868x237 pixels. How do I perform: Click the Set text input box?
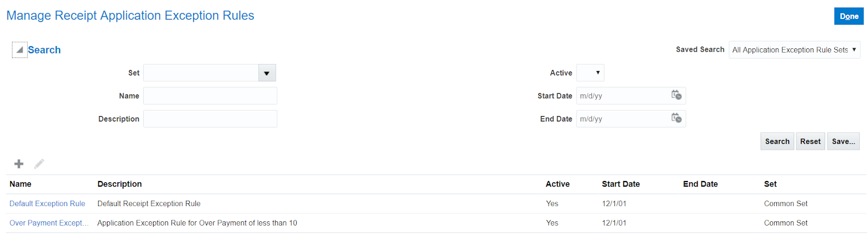pos(201,73)
